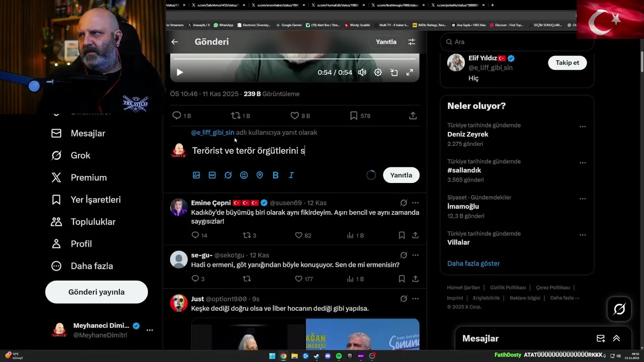The height and width of the screenshot is (362, 644).
Task: Open Windows Start button on taskbar
Action: [272, 356]
